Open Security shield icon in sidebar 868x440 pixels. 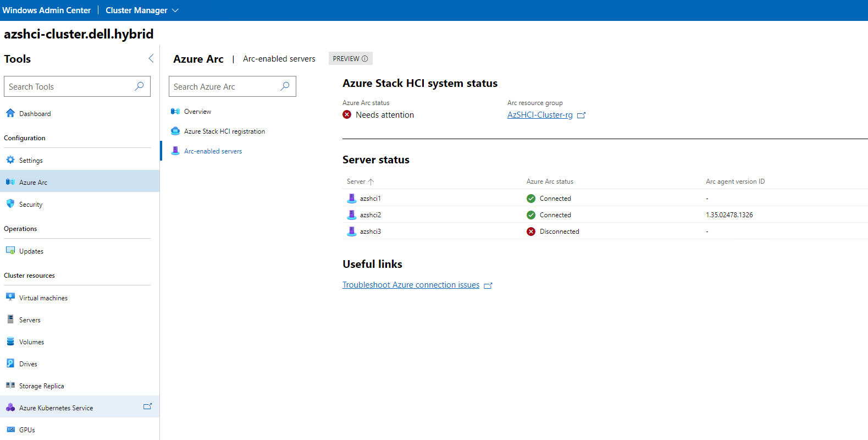pos(10,204)
